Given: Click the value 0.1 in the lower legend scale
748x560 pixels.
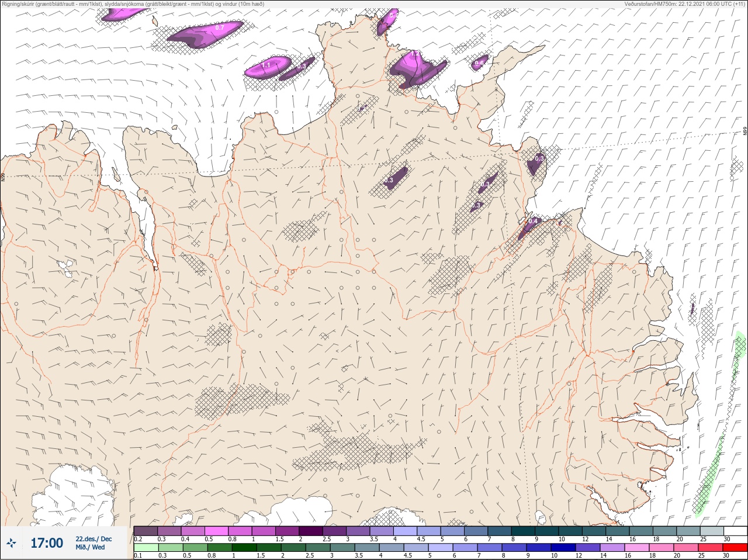Looking at the screenshot, I should [x=138, y=555].
